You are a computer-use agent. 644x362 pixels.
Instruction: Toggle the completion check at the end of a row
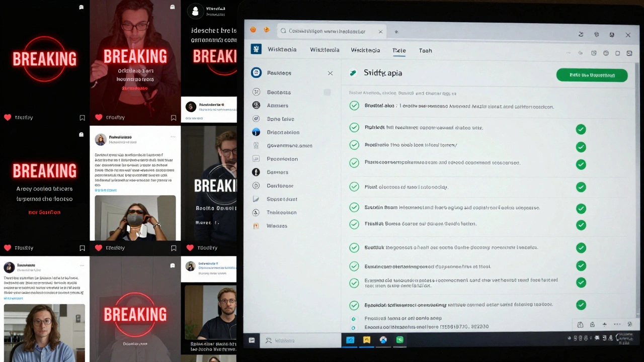coord(581,129)
